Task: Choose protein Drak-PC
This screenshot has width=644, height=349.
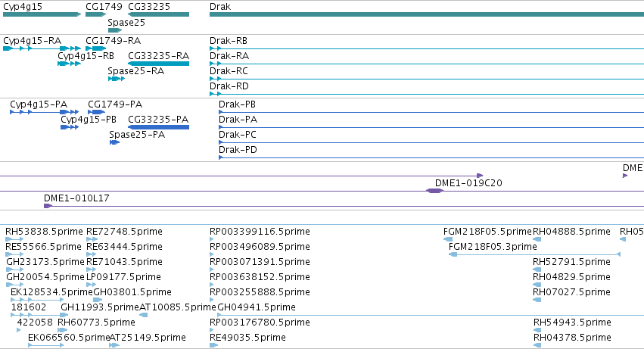Action: pyautogui.click(x=238, y=135)
